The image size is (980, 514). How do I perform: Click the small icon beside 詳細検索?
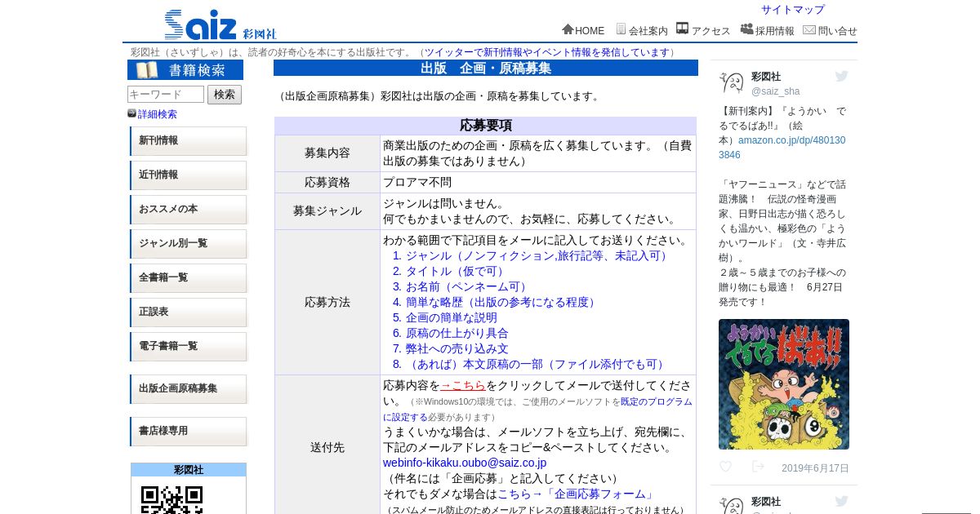(131, 113)
